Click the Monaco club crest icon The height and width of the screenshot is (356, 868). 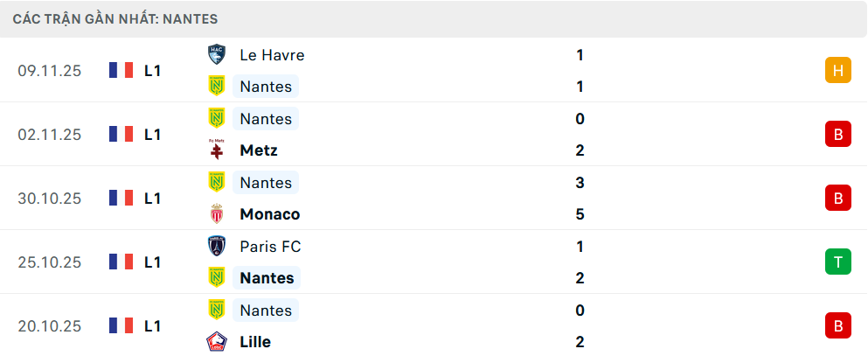(x=217, y=214)
